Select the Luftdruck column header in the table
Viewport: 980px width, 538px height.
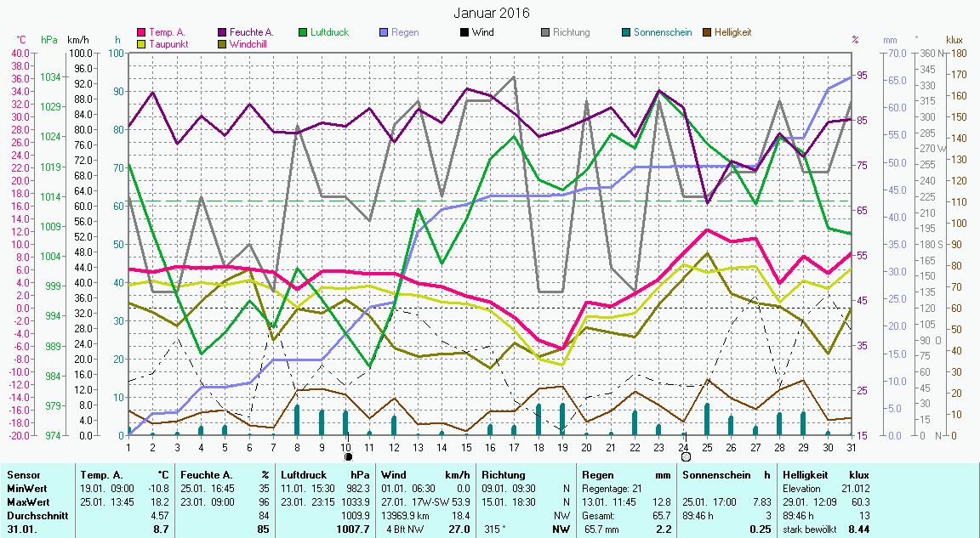303,475
